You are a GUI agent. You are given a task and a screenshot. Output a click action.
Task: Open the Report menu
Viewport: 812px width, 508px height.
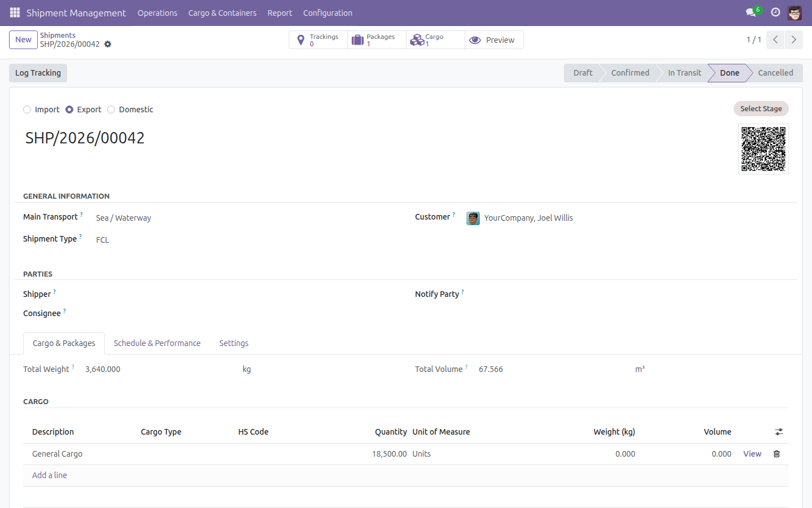[280, 13]
